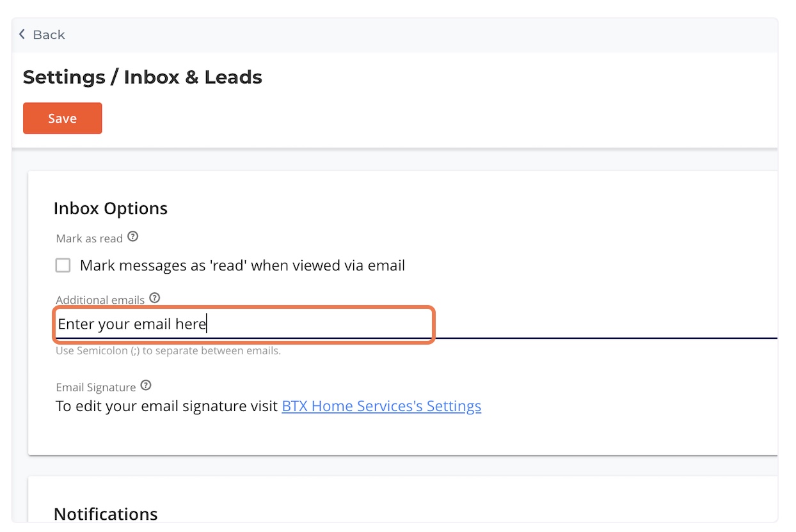This screenshot has width=796, height=532.
Task: Focus the Additional emails input field
Action: [243, 324]
